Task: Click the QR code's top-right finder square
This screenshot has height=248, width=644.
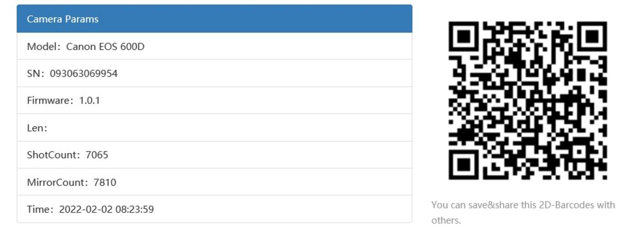Action: pyautogui.click(x=592, y=37)
